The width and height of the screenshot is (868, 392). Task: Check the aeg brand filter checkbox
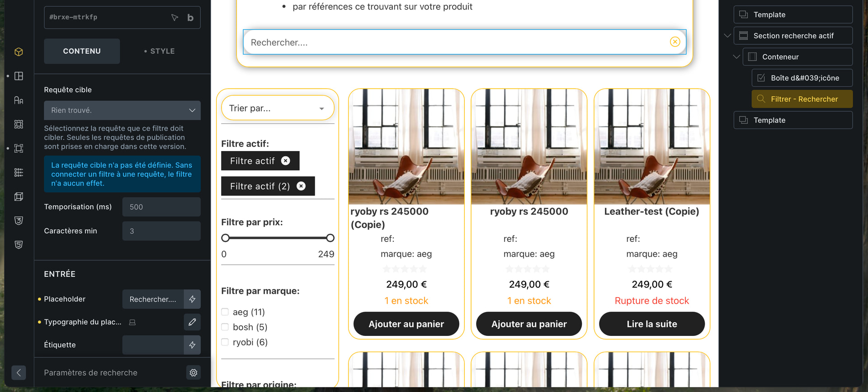[x=225, y=312]
